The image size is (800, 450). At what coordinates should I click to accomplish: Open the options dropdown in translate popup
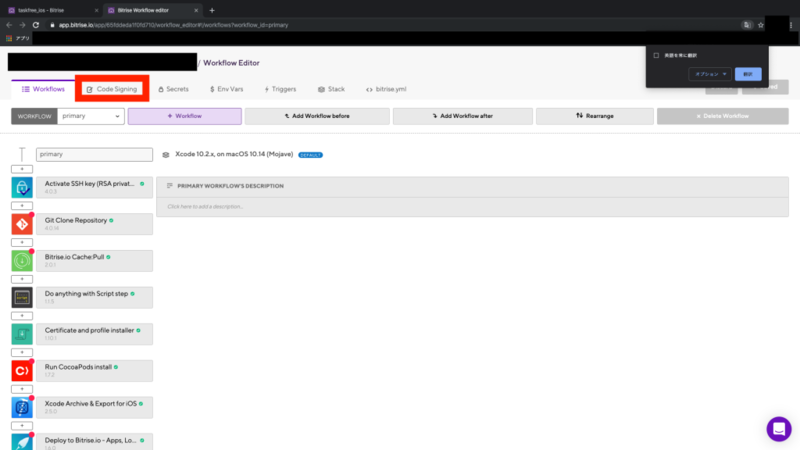(710, 74)
